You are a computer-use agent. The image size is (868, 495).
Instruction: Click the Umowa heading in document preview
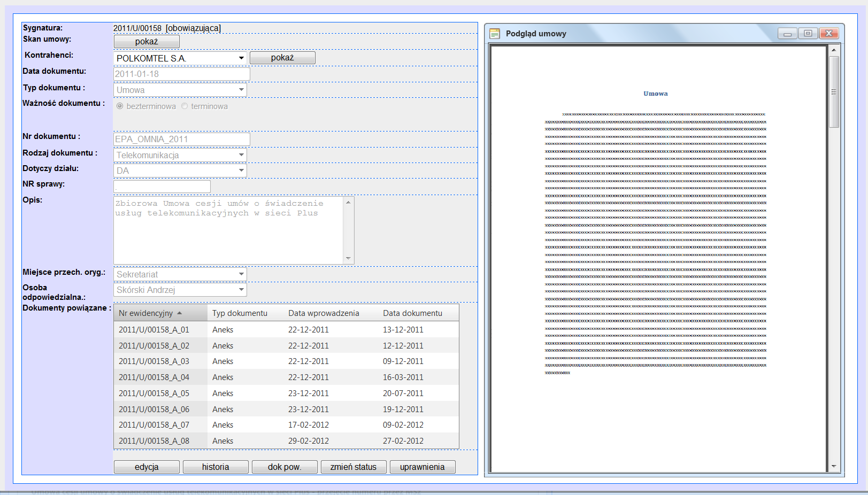pyautogui.click(x=655, y=94)
